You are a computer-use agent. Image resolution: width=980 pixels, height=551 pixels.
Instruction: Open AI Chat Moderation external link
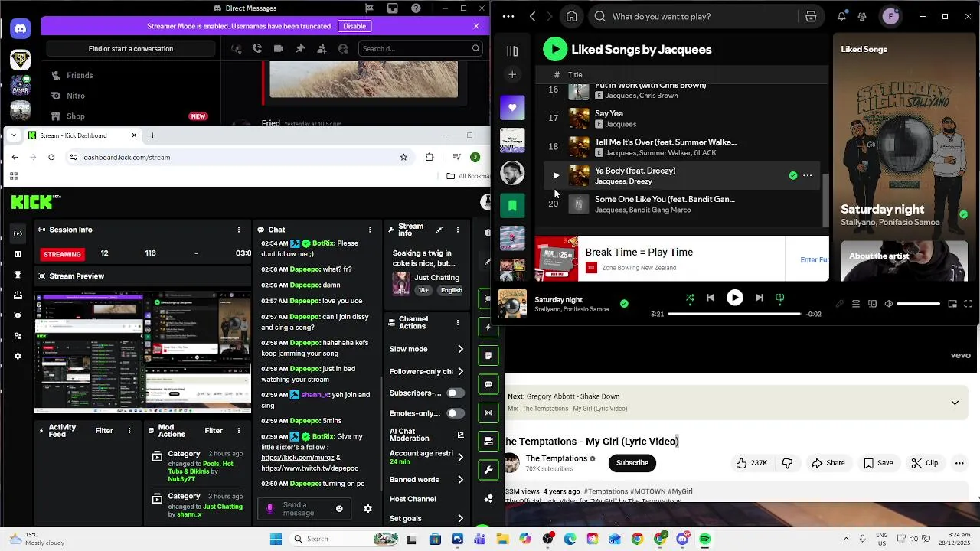pos(461,435)
